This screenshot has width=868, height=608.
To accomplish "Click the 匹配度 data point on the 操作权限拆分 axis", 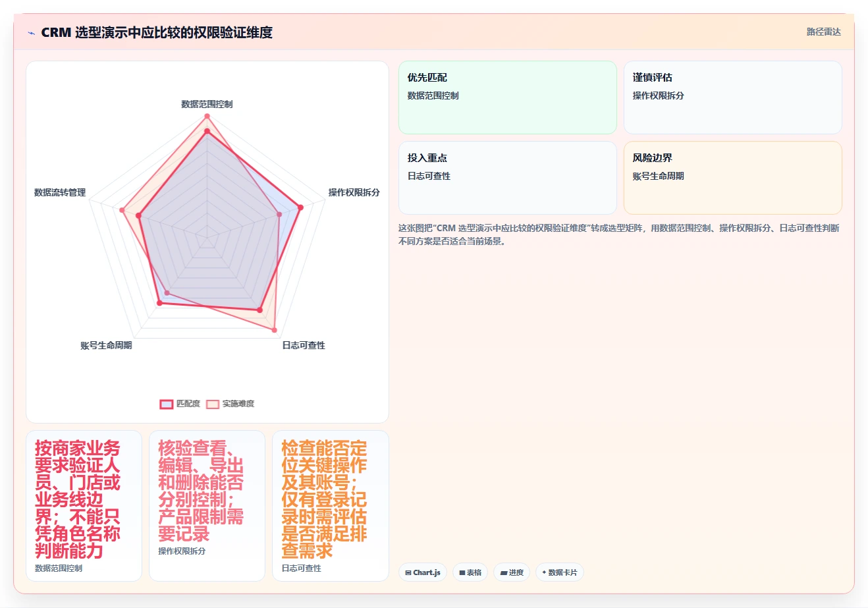I will (x=300, y=207).
